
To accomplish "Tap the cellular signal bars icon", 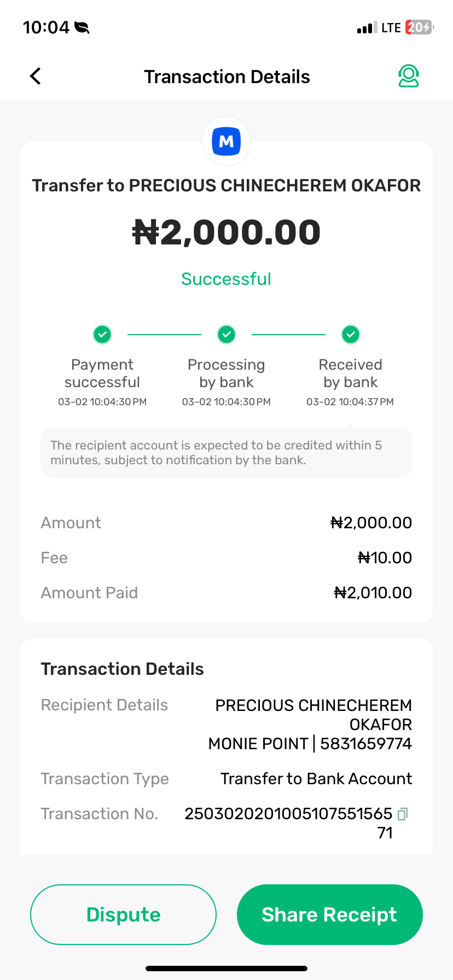I will (x=367, y=28).
